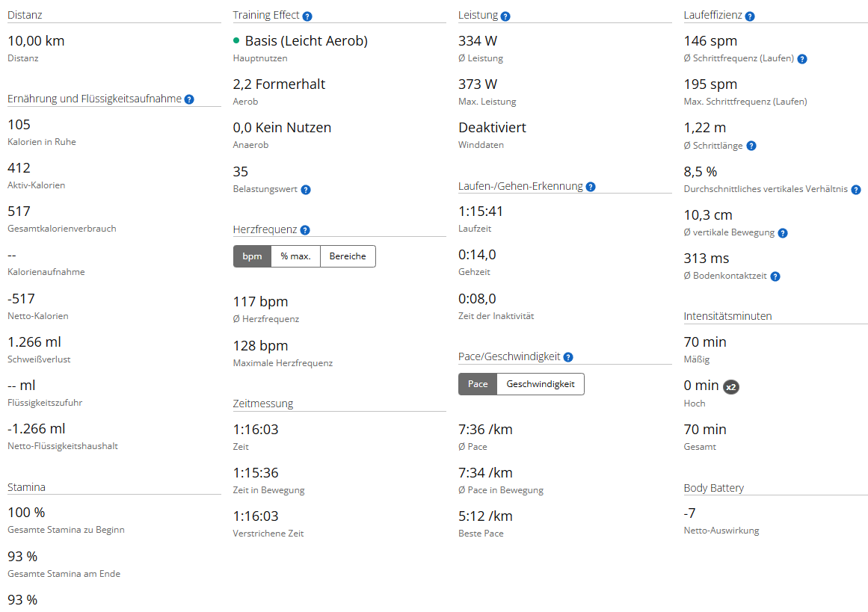Open help for Durchschnittliches vertikales Verhältnis
Viewport: 868px width, 612px height.
(856, 190)
